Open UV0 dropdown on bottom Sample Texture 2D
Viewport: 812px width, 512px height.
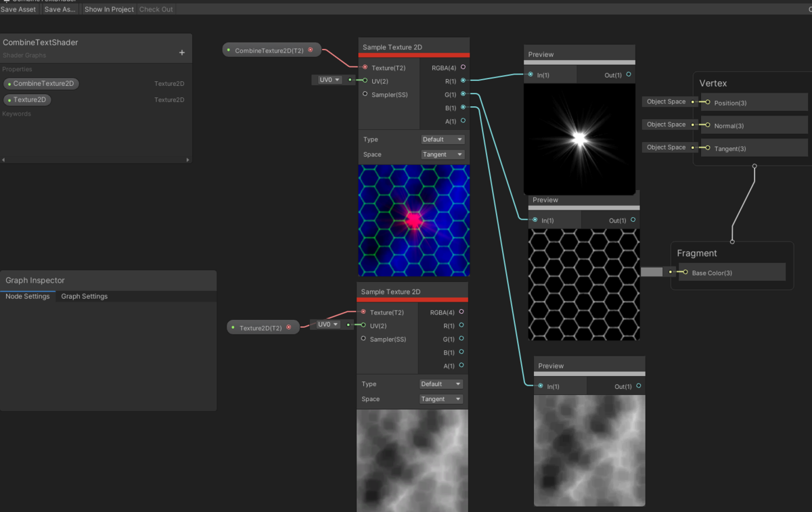(x=328, y=325)
